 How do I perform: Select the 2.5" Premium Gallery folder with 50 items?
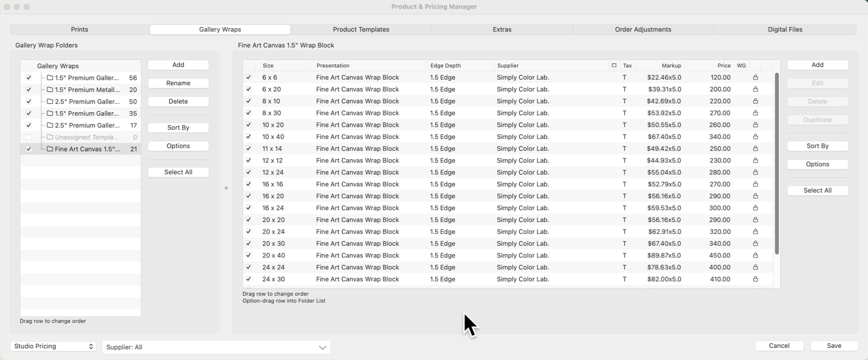coord(87,101)
